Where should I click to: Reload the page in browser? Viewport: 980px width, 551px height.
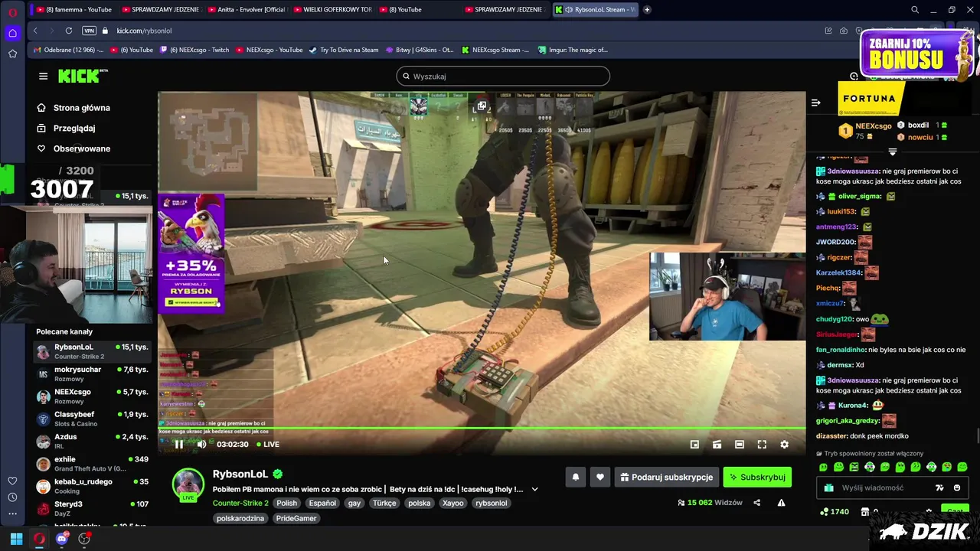click(69, 31)
